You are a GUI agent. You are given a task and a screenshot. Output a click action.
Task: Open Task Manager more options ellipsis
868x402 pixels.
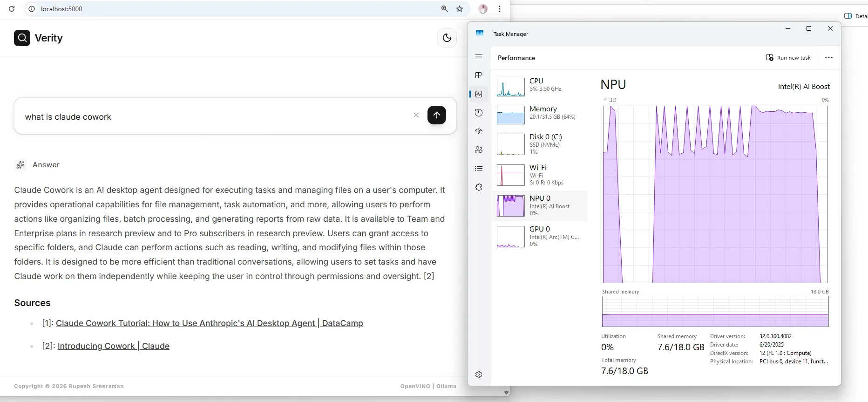829,58
